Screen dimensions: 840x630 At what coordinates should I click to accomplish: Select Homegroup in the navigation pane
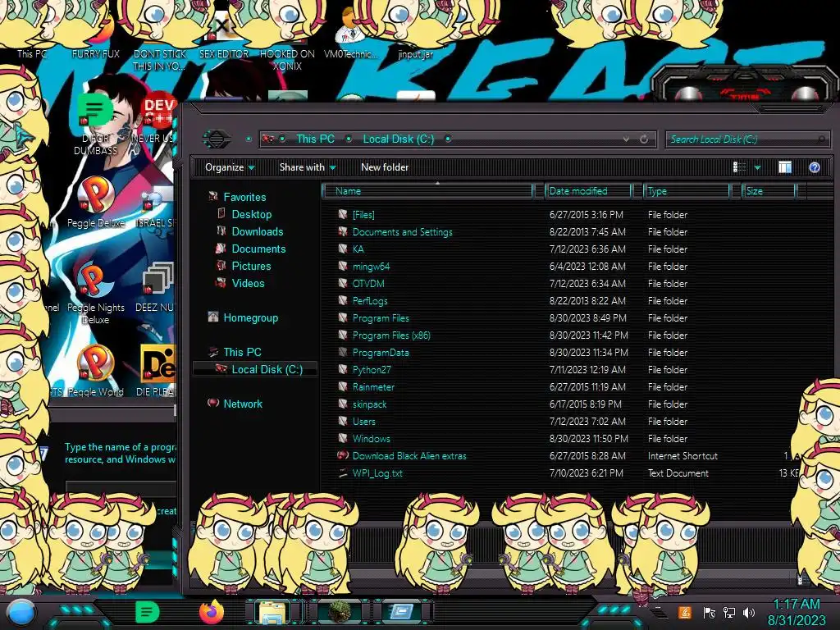tap(251, 317)
